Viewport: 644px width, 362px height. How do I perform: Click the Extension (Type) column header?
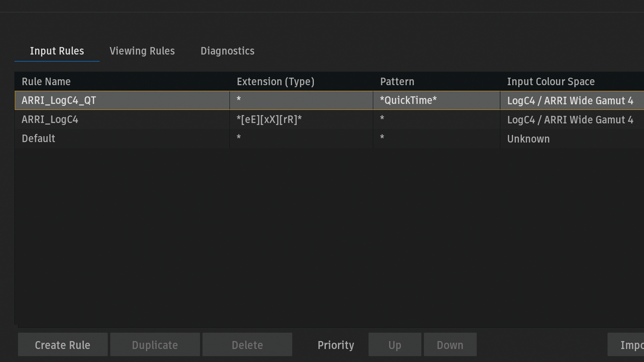(x=275, y=82)
